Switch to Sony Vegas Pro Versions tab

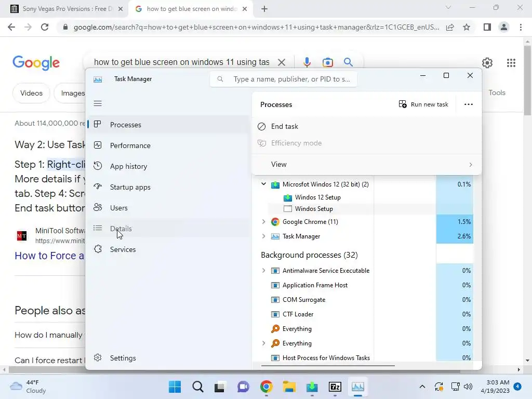(66, 9)
